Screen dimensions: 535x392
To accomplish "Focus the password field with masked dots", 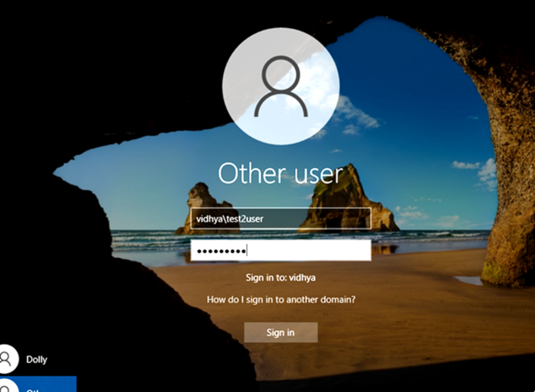I will [x=281, y=250].
